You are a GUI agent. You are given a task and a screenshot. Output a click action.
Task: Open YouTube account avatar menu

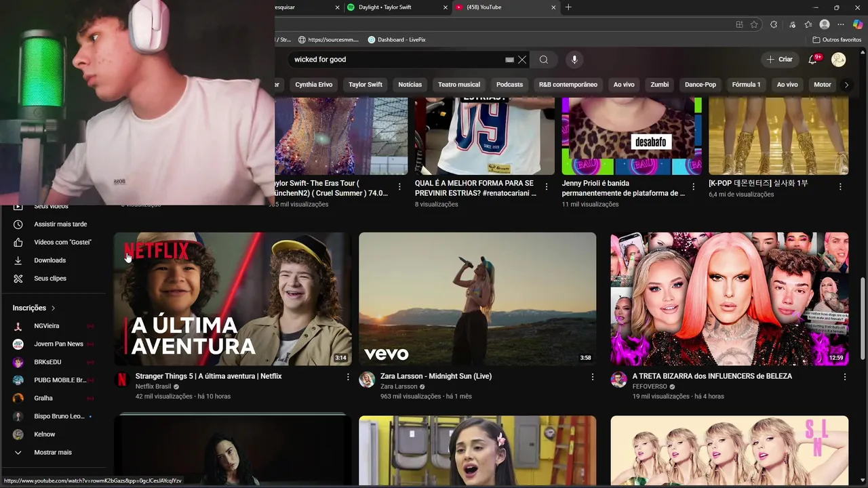[839, 60]
